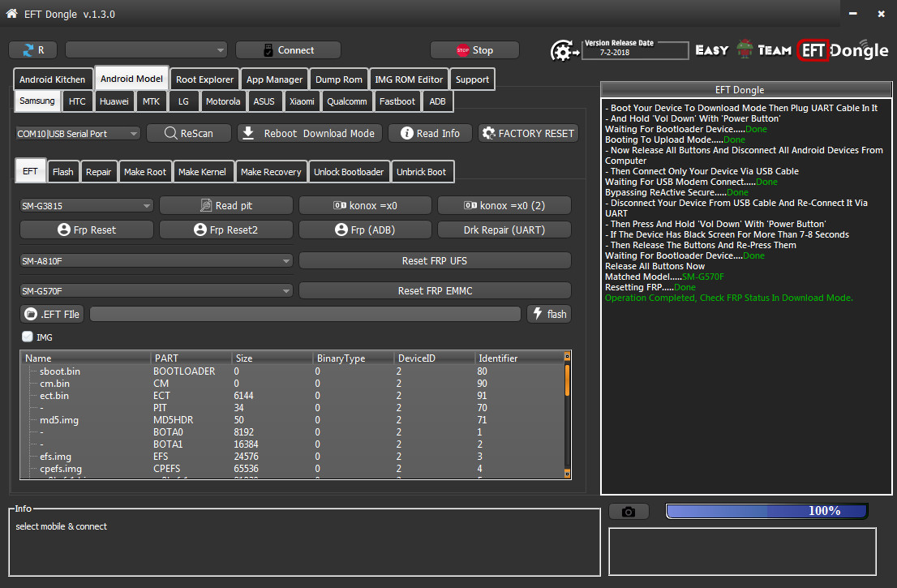
Task: Select the Qualcomm brand tab
Action: (x=346, y=101)
